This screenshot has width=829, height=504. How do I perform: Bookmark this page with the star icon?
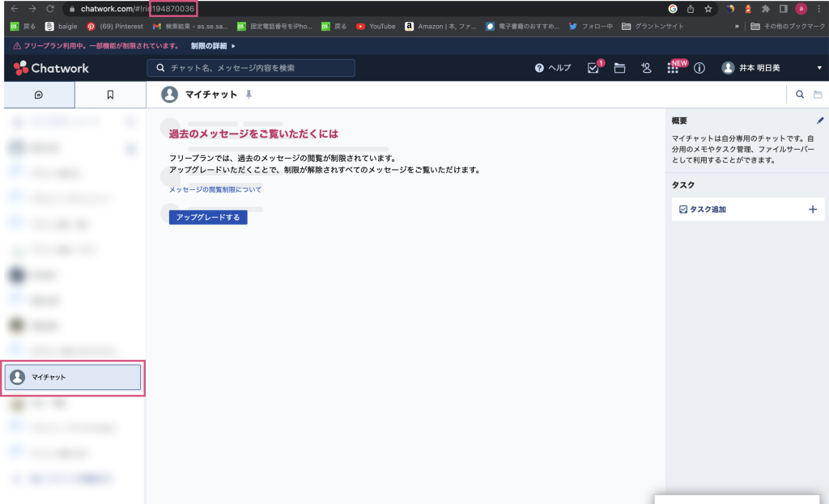[708, 9]
